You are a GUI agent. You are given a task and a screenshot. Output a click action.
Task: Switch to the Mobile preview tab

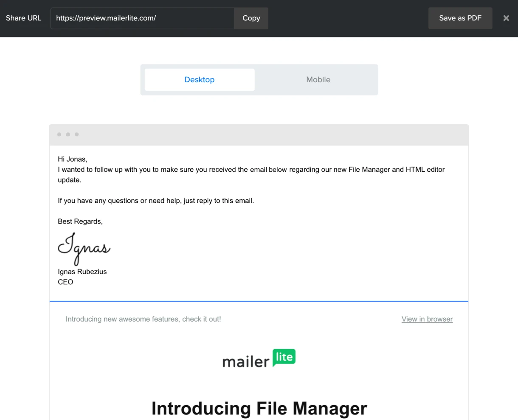pos(318,80)
